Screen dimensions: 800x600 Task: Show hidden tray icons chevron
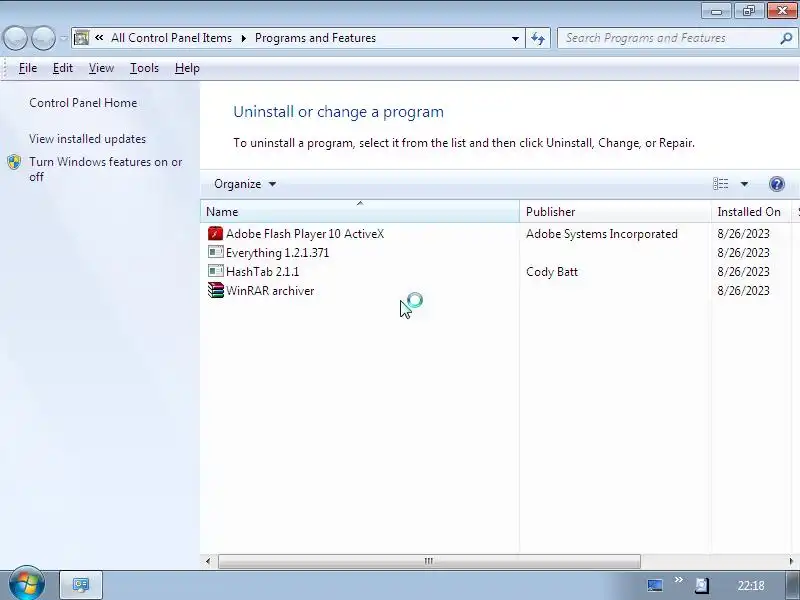pyautogui.click(x=679, y=580)
